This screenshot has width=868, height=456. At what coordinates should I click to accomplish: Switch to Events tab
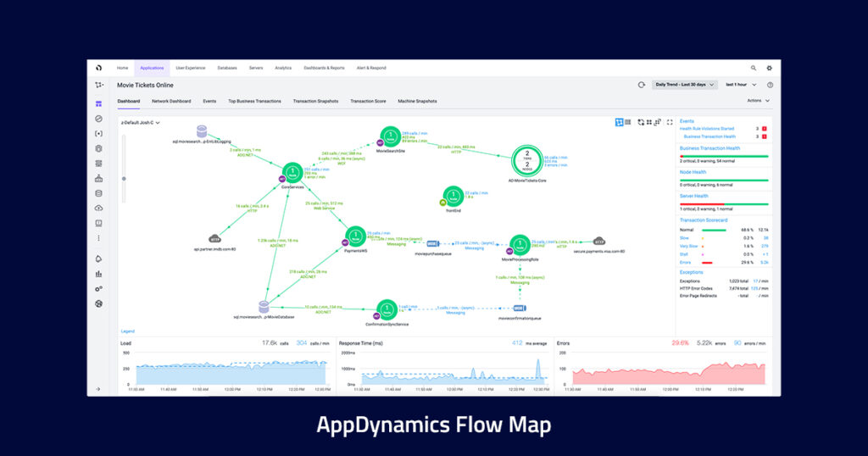[209, 101]
